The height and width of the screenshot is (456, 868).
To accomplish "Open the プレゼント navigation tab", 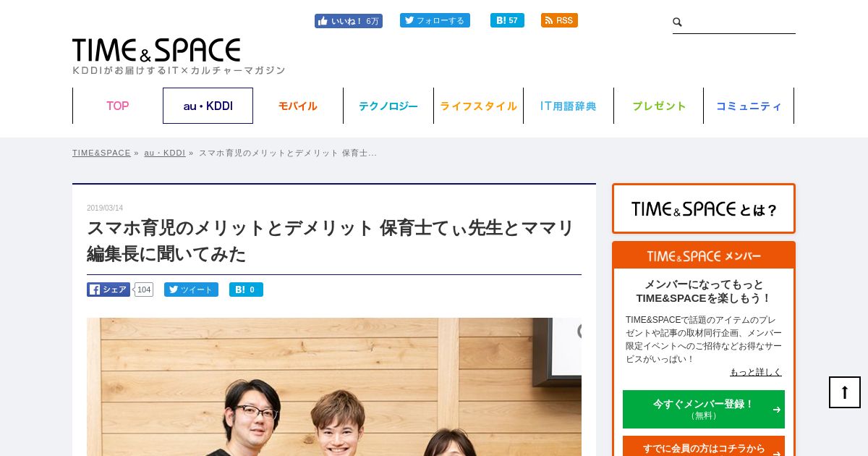I will click(659, 106).
